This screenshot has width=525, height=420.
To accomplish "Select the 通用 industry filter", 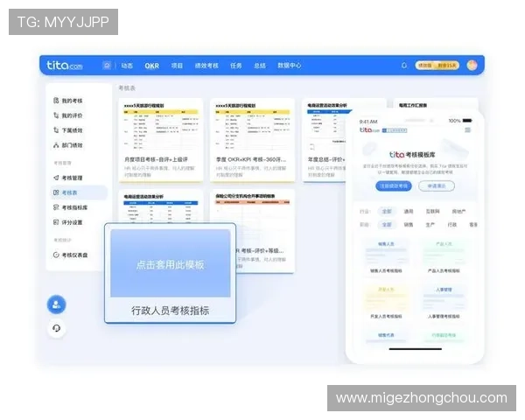I will (409, 212).
